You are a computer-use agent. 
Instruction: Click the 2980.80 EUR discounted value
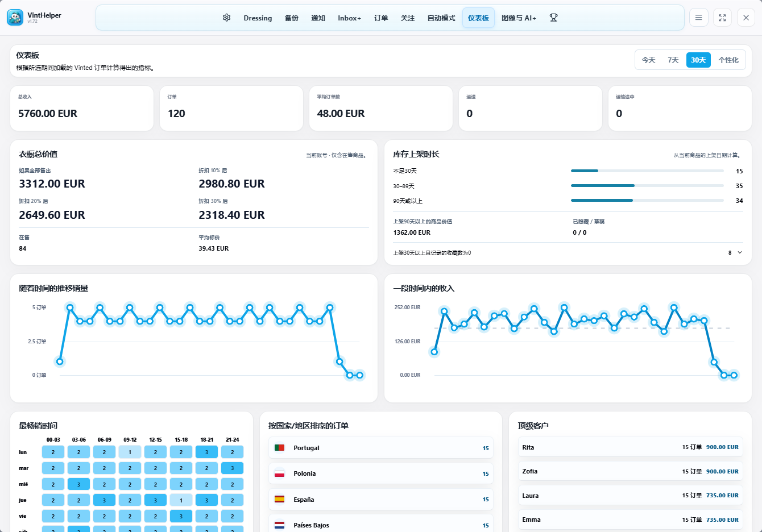click(231, 184)
